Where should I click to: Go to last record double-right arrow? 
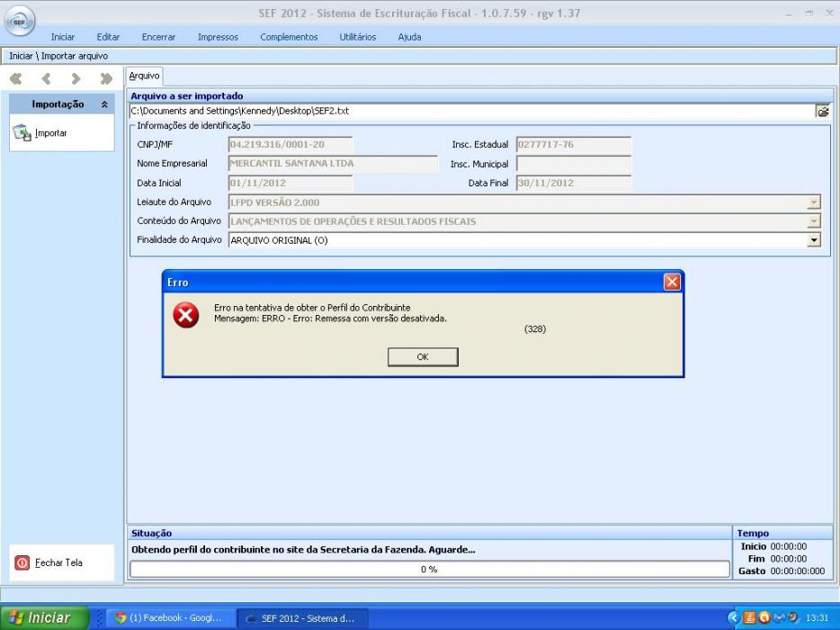[106, 79]
